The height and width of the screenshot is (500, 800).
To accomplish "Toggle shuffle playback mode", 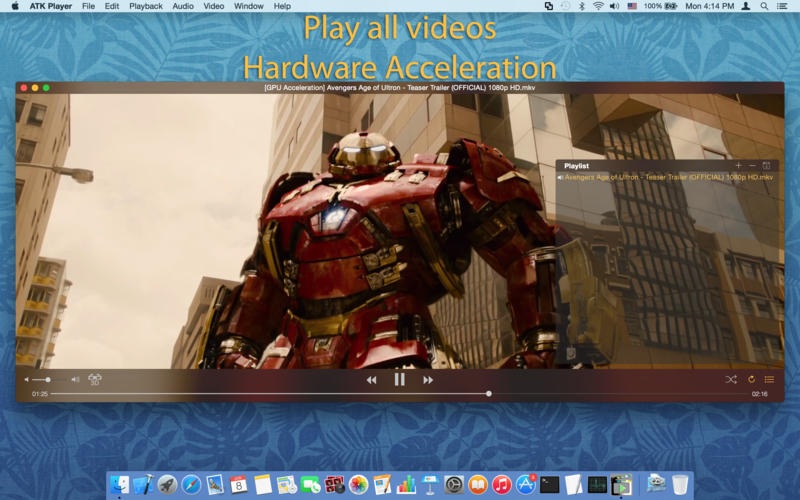I will pyautogui.click(x=731, y=380).
